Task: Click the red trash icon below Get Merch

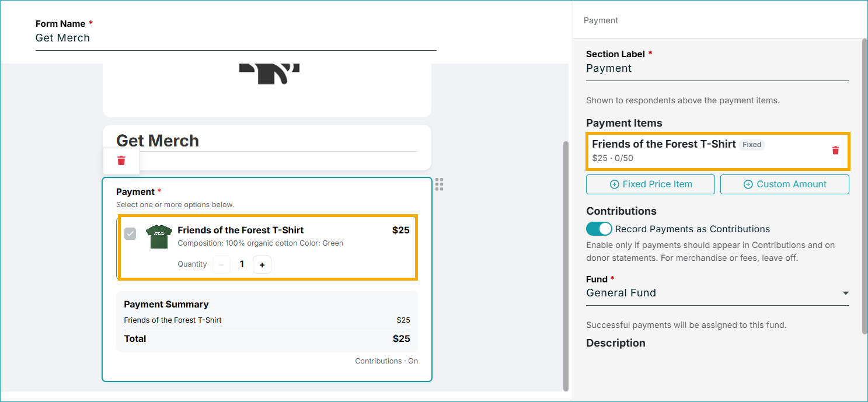Action: [x=121, y=160]
